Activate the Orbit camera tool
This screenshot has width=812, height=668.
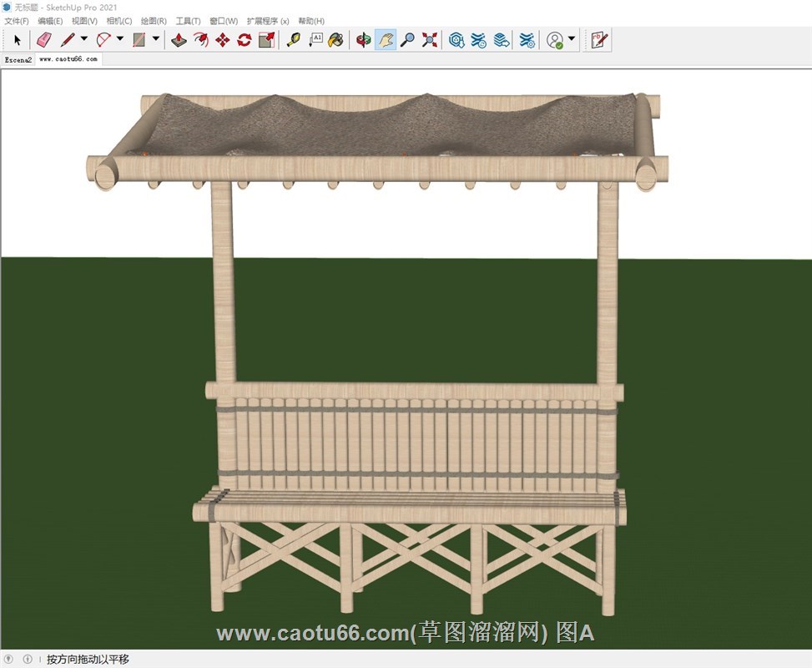(x=363, y=39)
